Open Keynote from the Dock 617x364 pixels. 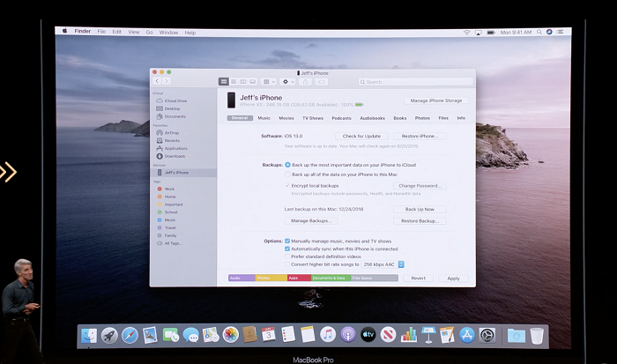click(428, 335)
